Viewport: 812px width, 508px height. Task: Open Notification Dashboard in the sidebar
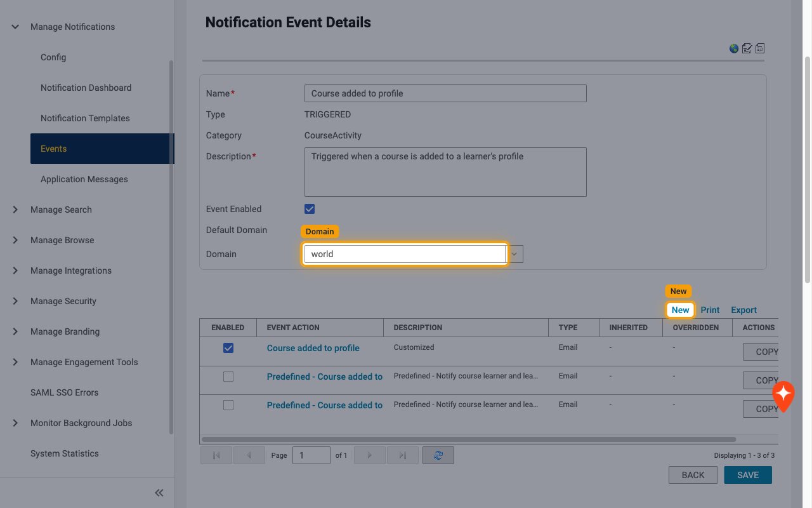tap(86, 88)
